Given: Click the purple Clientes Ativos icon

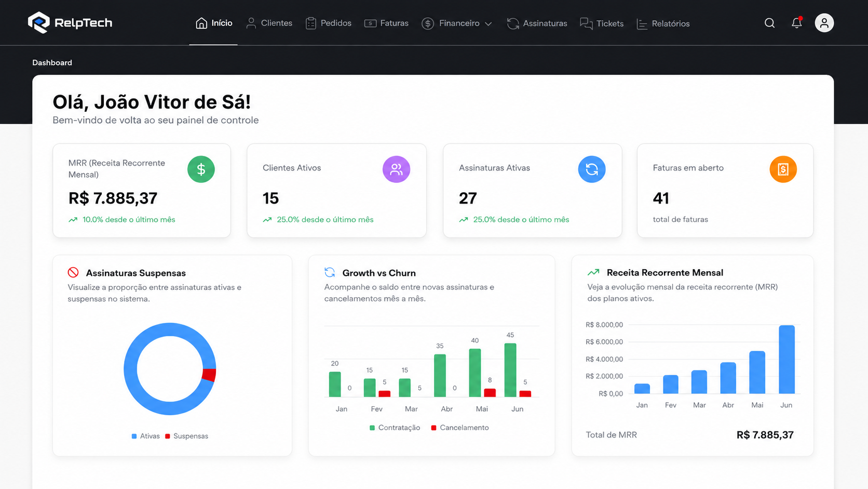Looking at the screenshot, I should (396, 169).
